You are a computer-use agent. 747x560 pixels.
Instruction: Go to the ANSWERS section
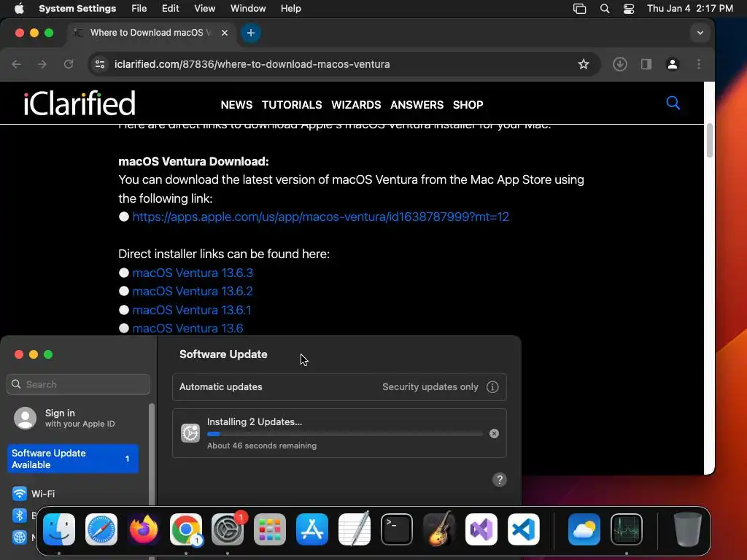[x=417, y=105]
